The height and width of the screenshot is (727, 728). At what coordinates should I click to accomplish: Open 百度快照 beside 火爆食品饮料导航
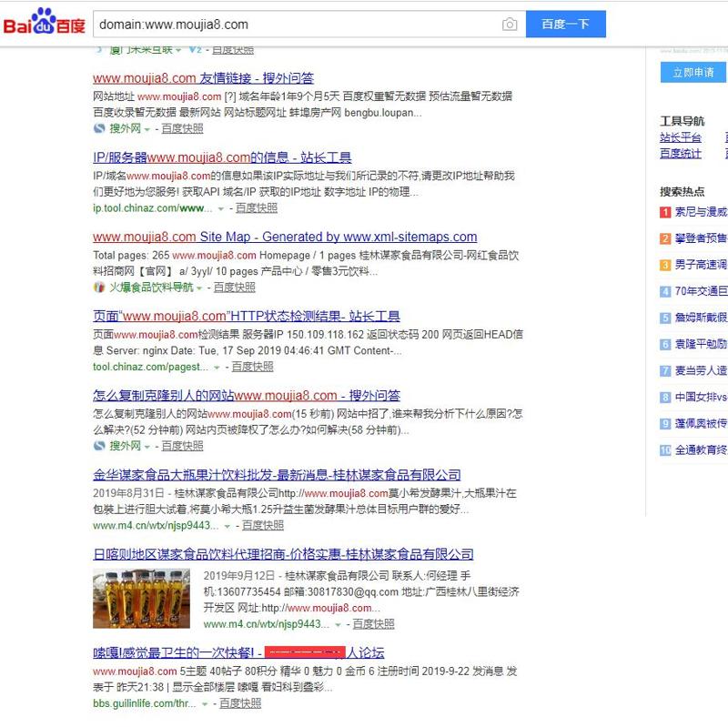coord(234,288)
